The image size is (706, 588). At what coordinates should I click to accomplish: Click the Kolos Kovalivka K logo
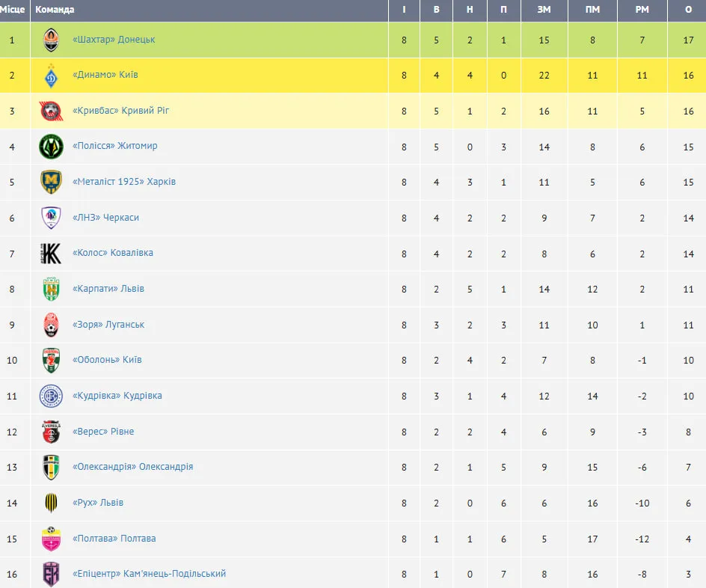51,254
